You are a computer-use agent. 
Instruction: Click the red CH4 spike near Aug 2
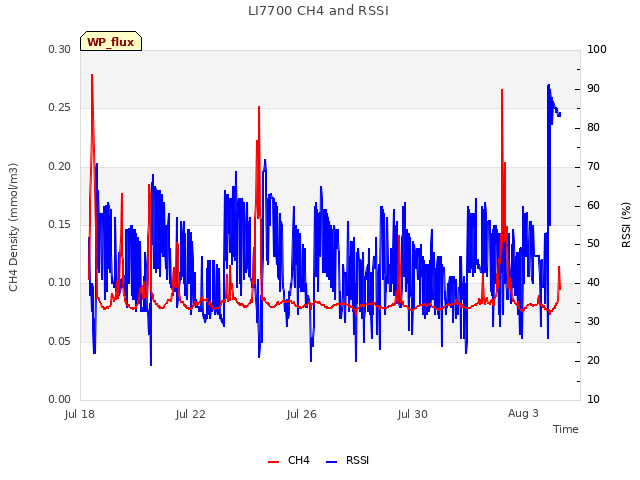pyautogui.click(x=502, y=90)
